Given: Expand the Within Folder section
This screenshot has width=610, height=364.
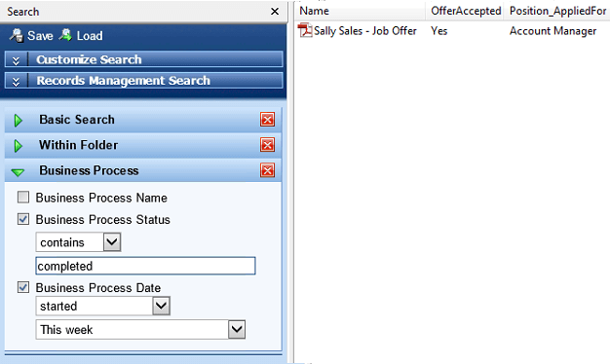Looking at the screenshot, I should coord(18,146).
